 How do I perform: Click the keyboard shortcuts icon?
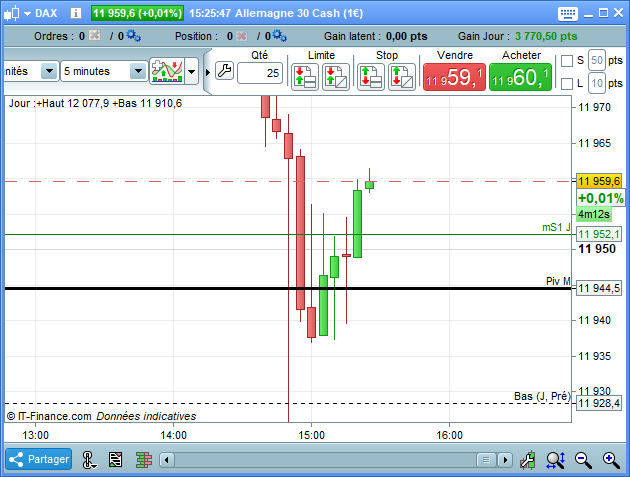tap(568, 14)
